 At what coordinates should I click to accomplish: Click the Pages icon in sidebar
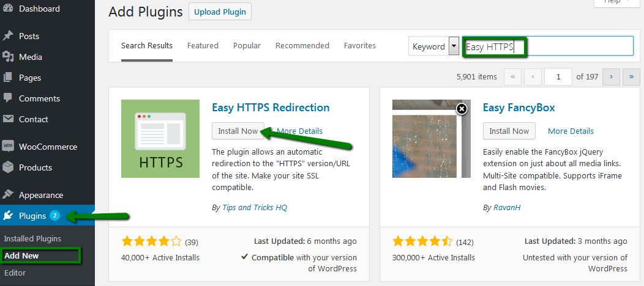coord(8,78)
